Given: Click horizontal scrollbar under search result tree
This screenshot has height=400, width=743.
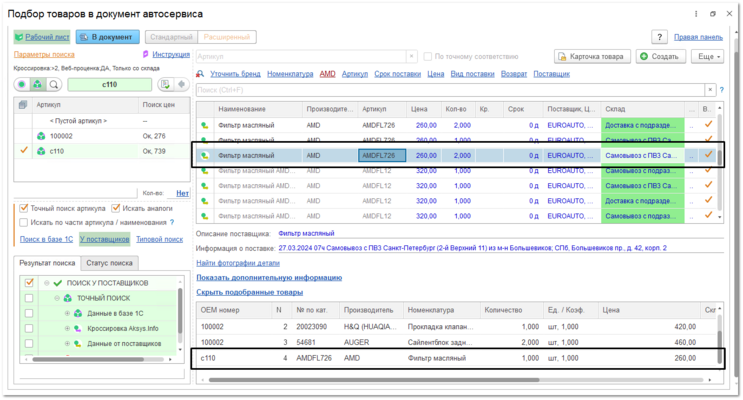Looking at the screenshot, I should tap(88, 360).
